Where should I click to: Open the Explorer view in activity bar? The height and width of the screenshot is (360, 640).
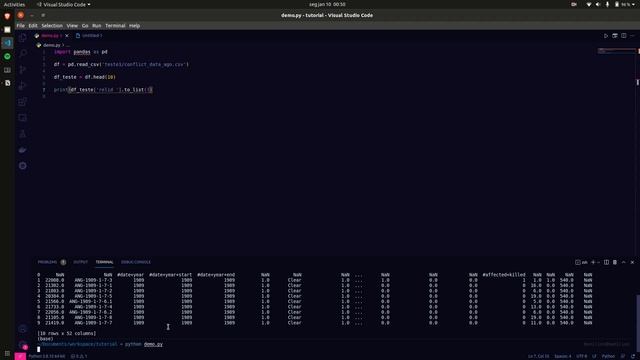[x=23, y=37]
